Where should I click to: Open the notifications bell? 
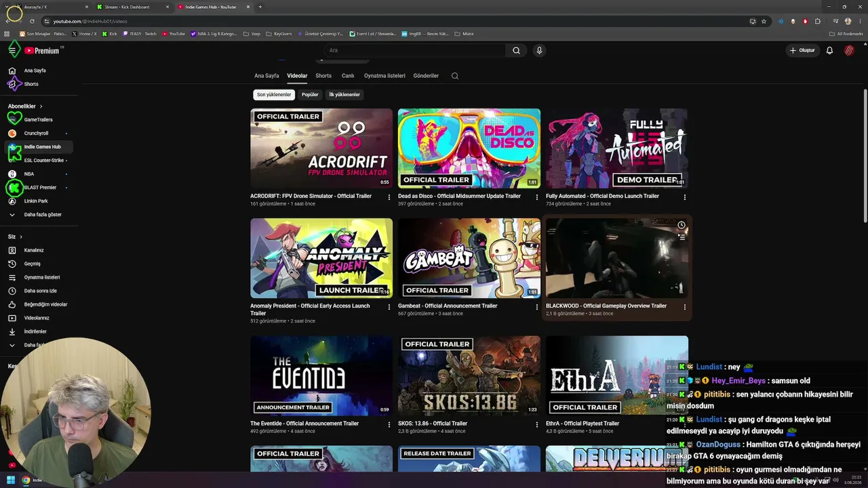829,50
